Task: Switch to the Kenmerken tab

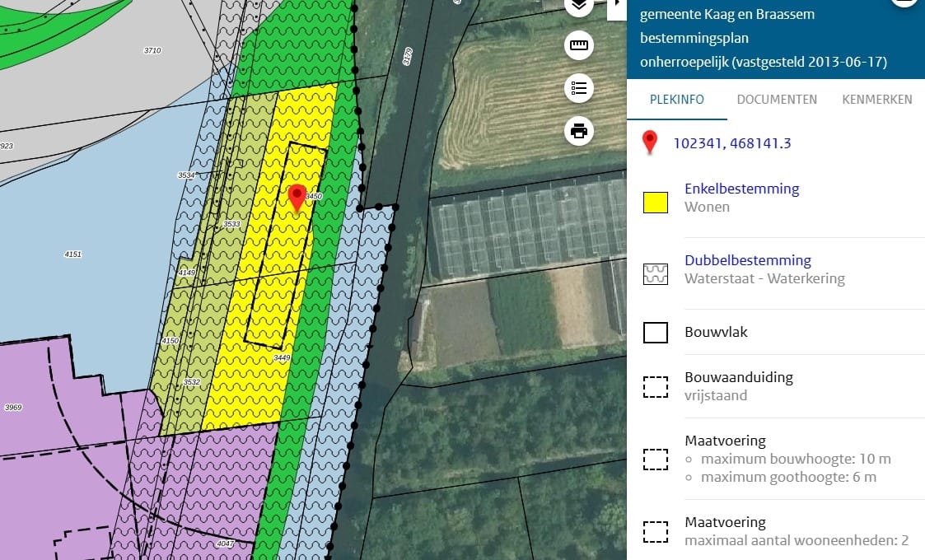Action: click(x=876, y=100)
